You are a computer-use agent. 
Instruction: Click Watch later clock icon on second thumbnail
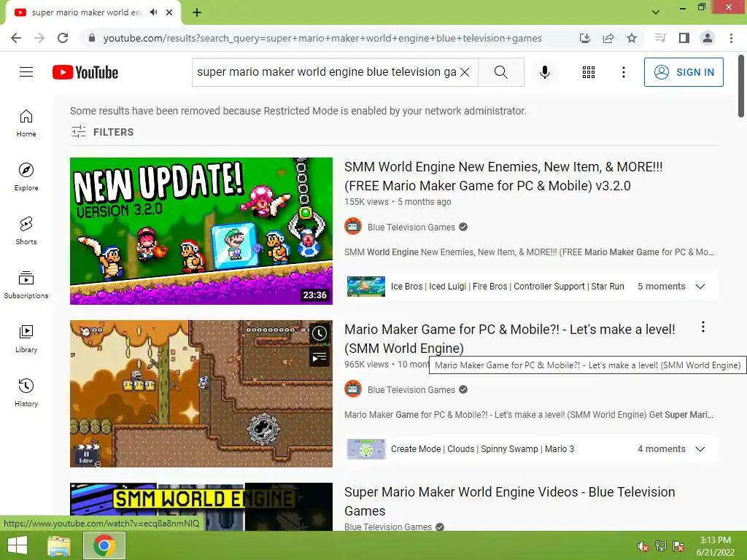pos(320,333)
